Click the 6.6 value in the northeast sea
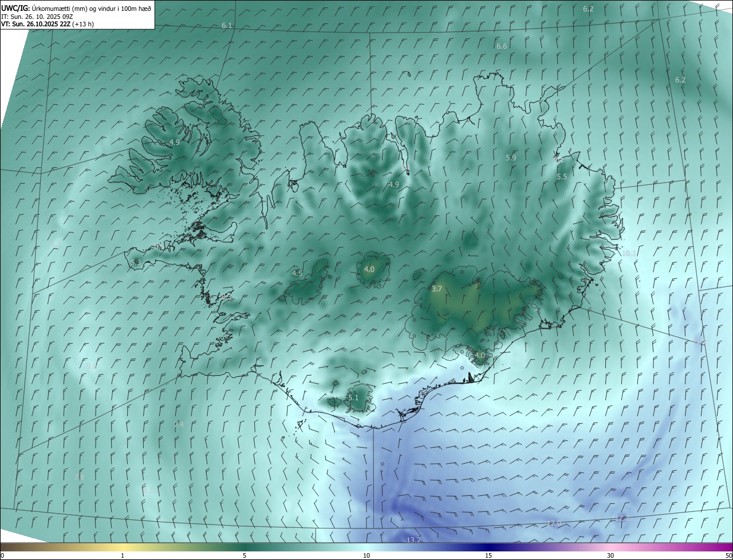Screen dimensions: 733x560 pyautogui.click(x=502, y=46)
